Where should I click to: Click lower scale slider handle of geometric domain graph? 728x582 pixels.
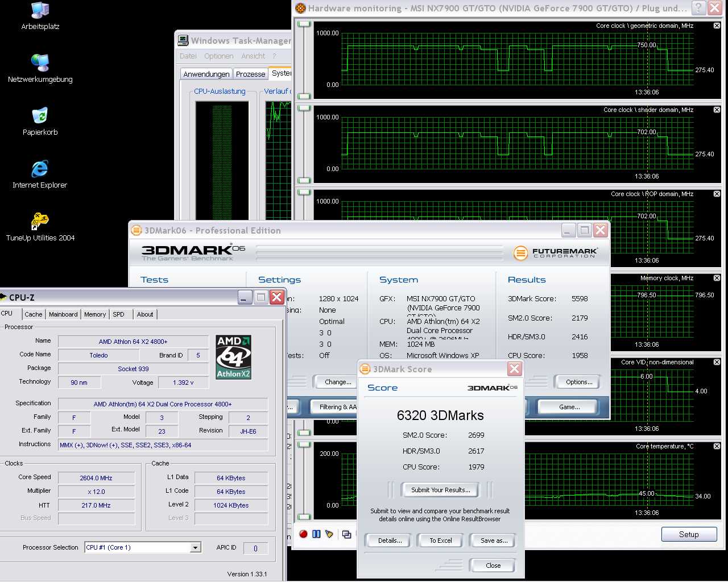304,96
